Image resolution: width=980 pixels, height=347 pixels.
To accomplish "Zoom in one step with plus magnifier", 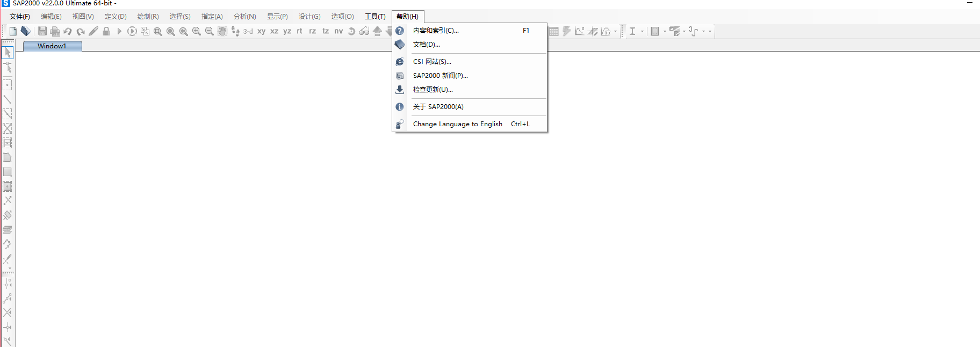I will (197, 31).
